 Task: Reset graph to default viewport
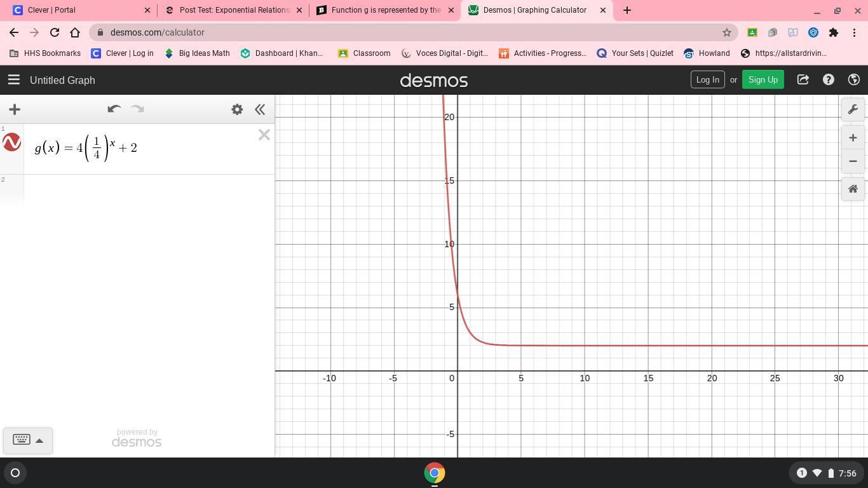[x=853, y=189]
